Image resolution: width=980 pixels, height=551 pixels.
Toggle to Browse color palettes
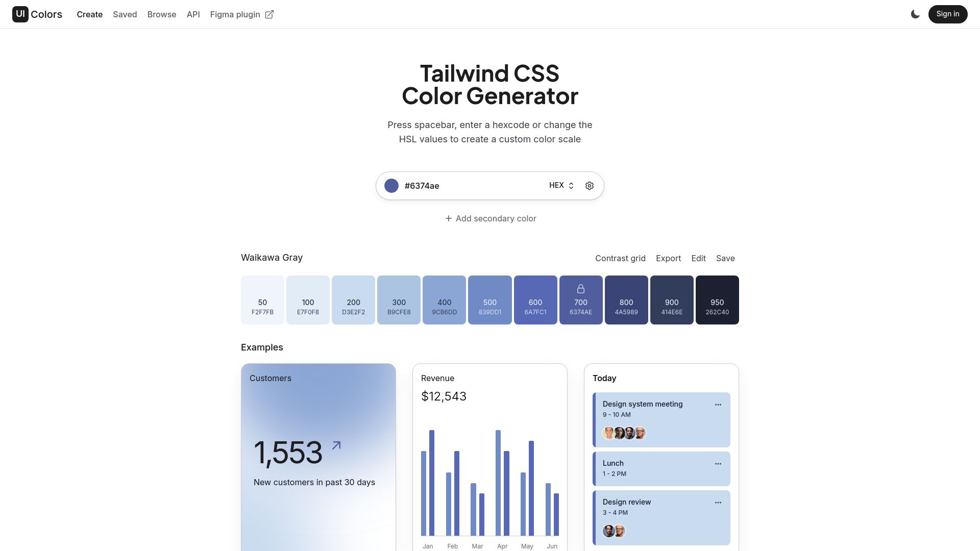click(x=161, y=14)
